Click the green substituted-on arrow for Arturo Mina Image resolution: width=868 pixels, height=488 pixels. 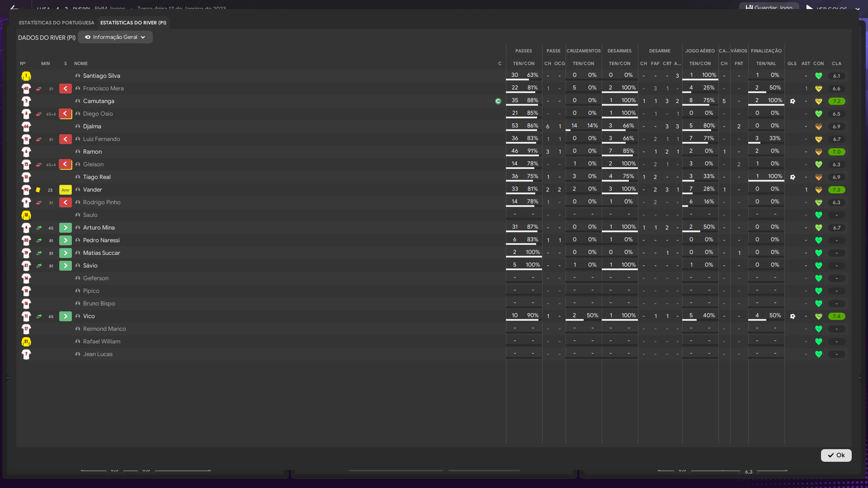click(66, 228)
